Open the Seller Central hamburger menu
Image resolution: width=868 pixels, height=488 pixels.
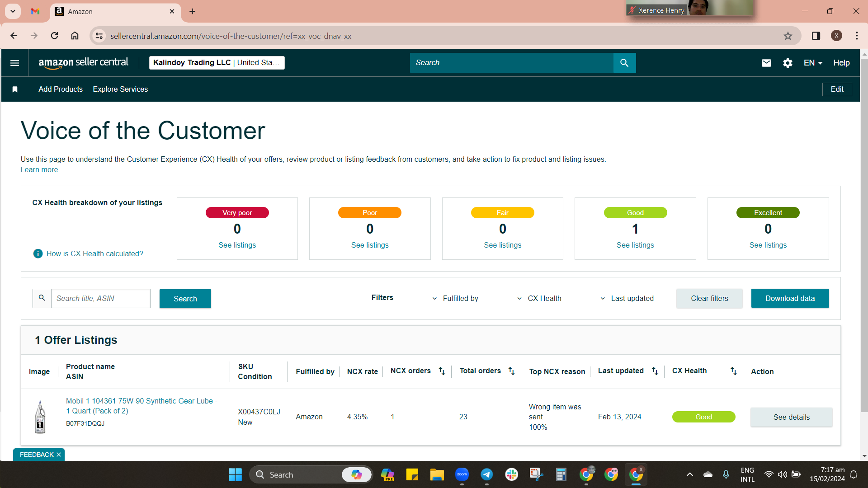click(14, 63)
